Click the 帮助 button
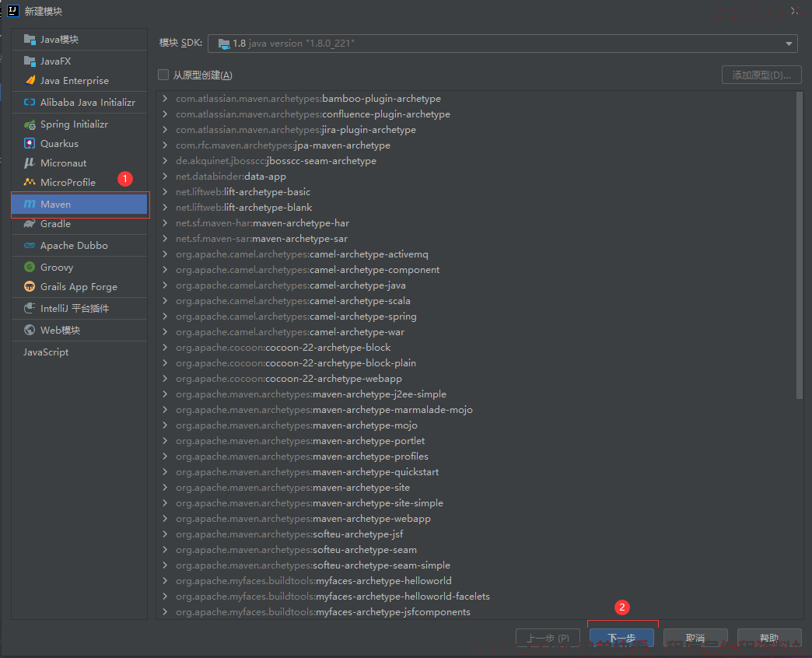The height and width of the screenshot is (658, 812). (x=769, y=638)
